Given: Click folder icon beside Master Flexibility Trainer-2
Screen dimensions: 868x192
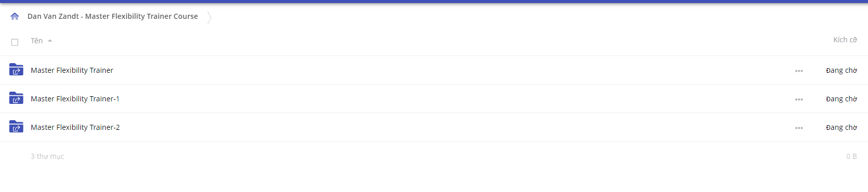Looking at the screenshot, I should tap(16, 127).
